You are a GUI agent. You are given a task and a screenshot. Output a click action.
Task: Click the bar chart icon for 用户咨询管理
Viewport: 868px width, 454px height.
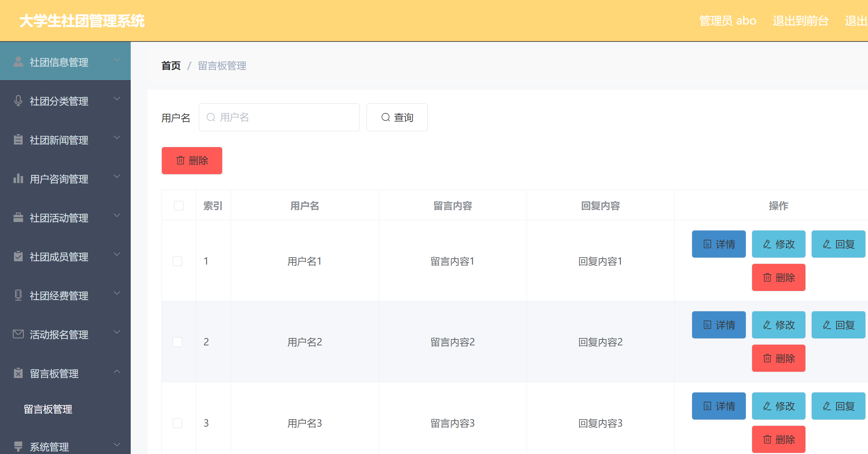coord(18,178)
